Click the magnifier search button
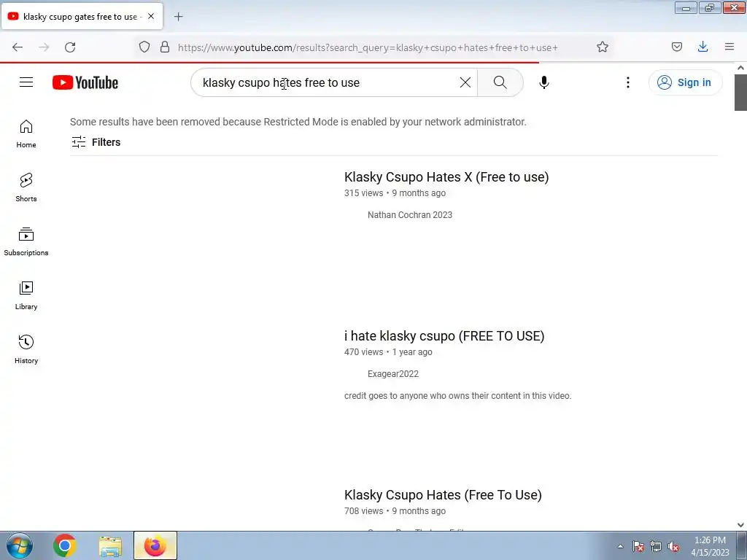The width and height of the screenshot is (747, 560). click(x=500, y=82)
